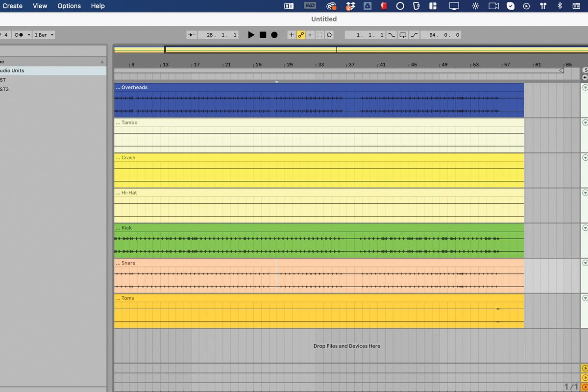Click the Re-enable Automation arrow icon
588x392 pixels.
coord(310,35)
